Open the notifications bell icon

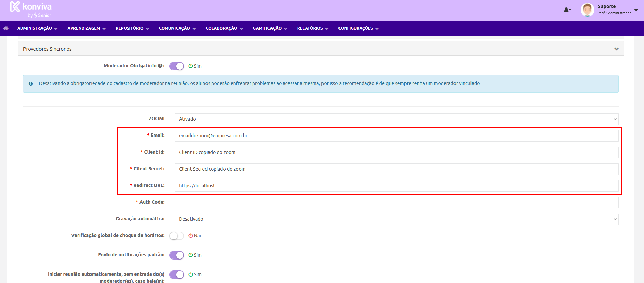[566, 10]
